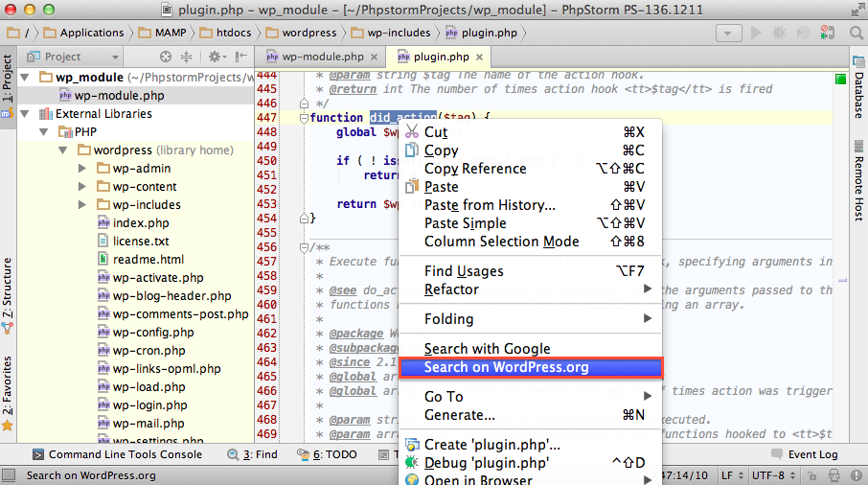Choose Find Usages in context menu

coord(530,271)
